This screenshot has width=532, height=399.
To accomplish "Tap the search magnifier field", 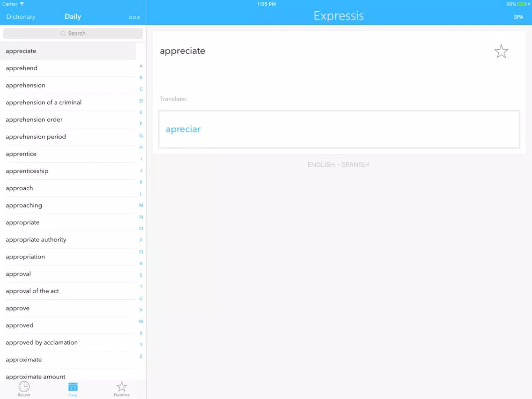I will pos(73,33).
